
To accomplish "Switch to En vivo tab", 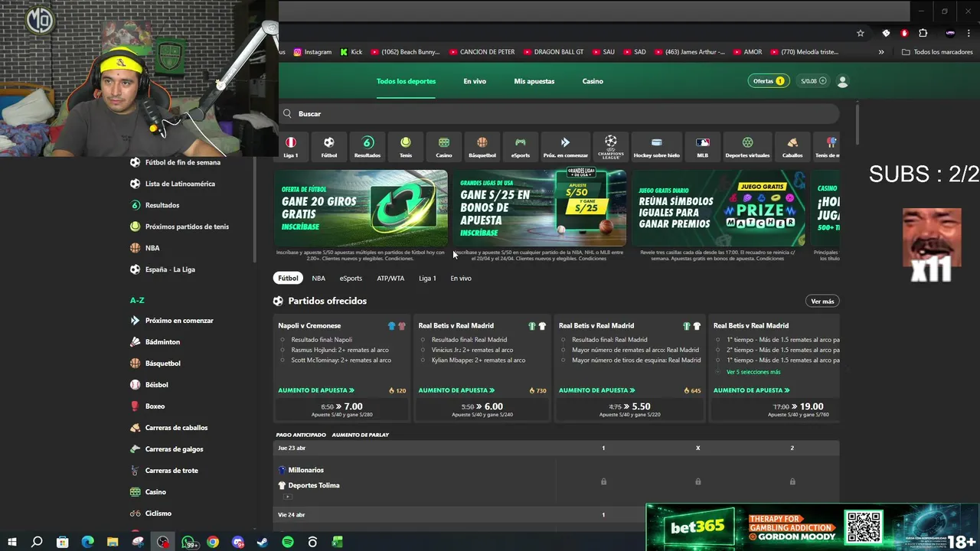I will [x=475, y=81].
